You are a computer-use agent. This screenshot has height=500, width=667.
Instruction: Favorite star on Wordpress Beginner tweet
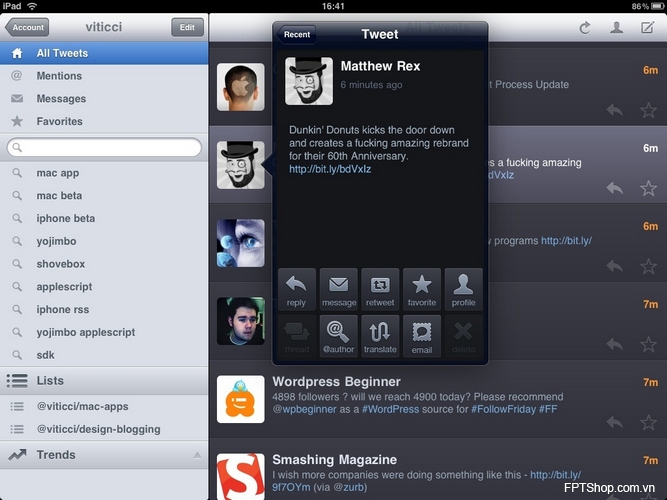click(648, 422)
